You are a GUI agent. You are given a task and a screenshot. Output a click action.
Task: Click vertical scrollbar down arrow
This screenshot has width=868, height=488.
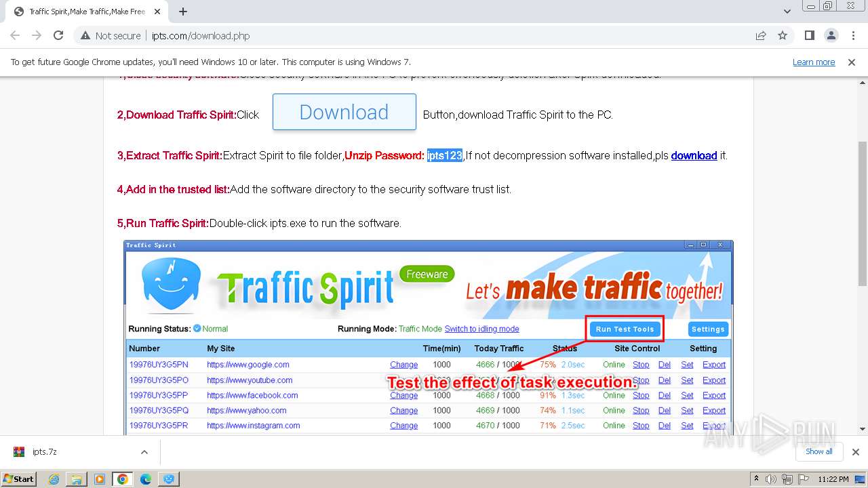[862, 429]
